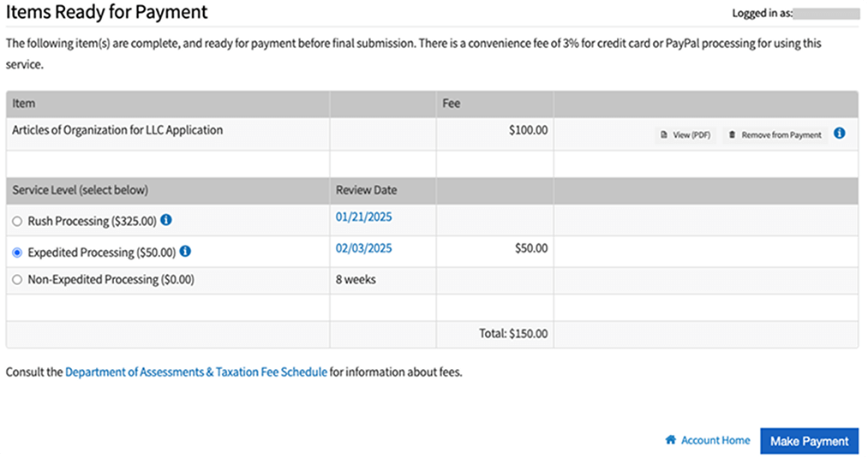Click the Make Payment button
This screenshot has width=868, height=458.
[x=809, y=441]
